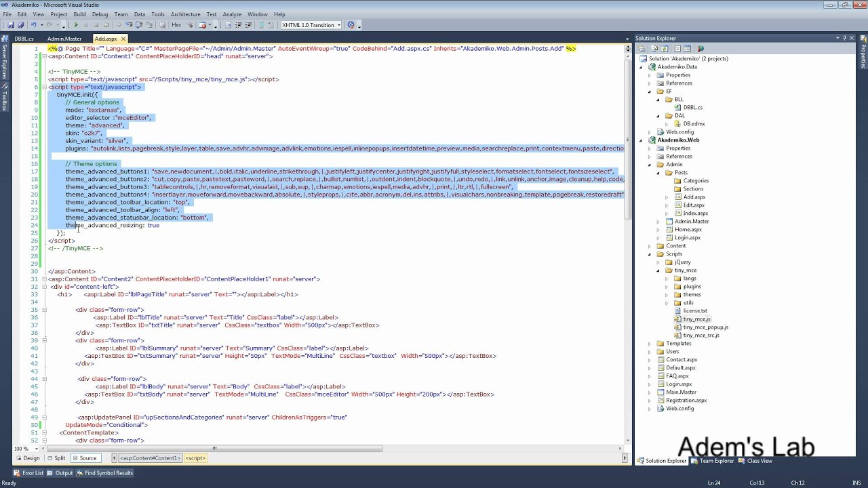The height and width of the screenshot is (488, 868).
Task: Undo the last edit
Action: point(34,25)
